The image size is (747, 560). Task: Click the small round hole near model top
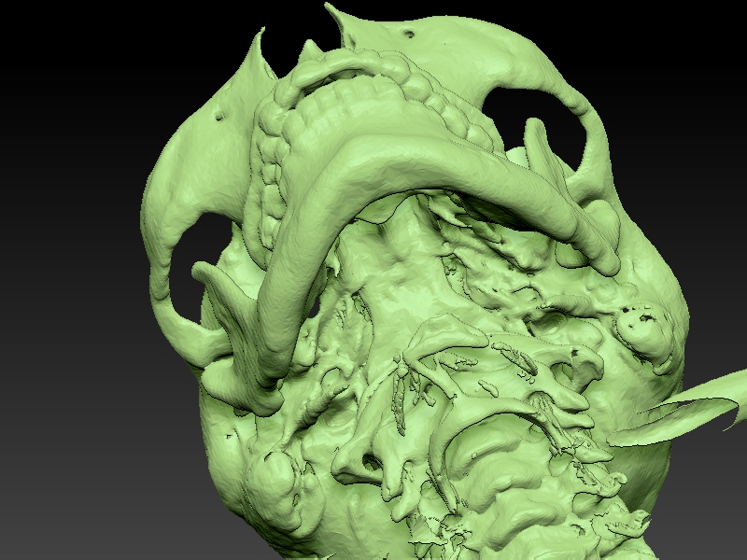(x=408, y=34)
